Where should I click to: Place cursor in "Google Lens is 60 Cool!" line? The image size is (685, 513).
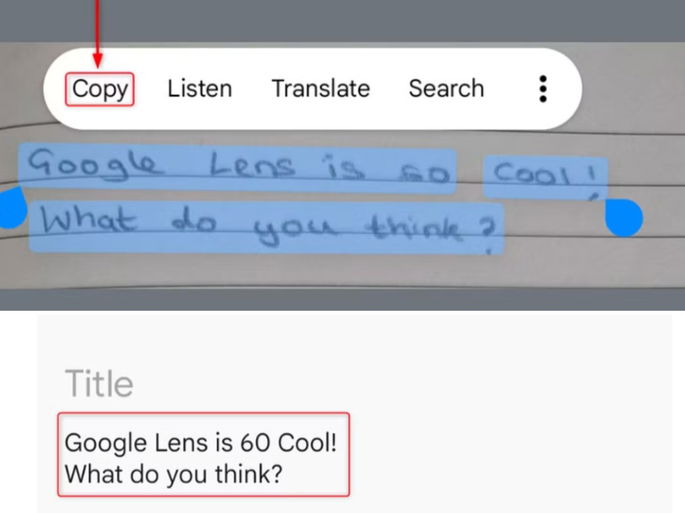click(201, 442)
